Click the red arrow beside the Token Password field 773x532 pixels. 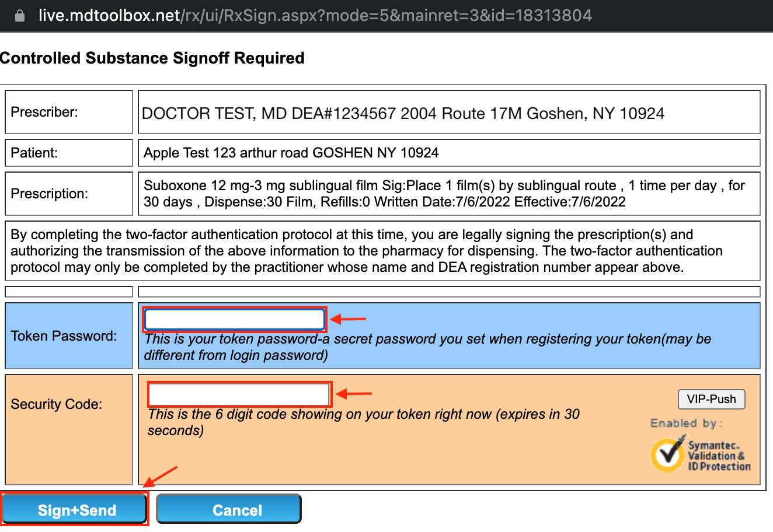click(349, 319)
